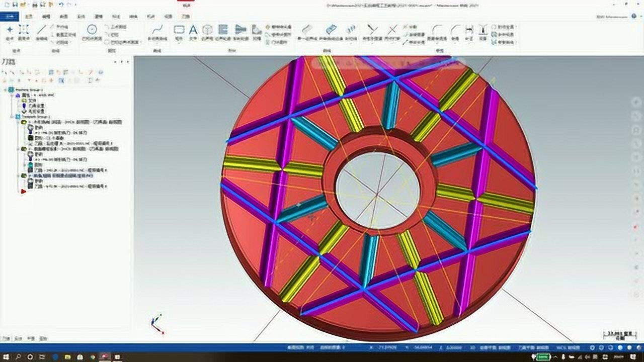
Task: Collapse the Machine Group-1 tree node
Action: (6, 89)
